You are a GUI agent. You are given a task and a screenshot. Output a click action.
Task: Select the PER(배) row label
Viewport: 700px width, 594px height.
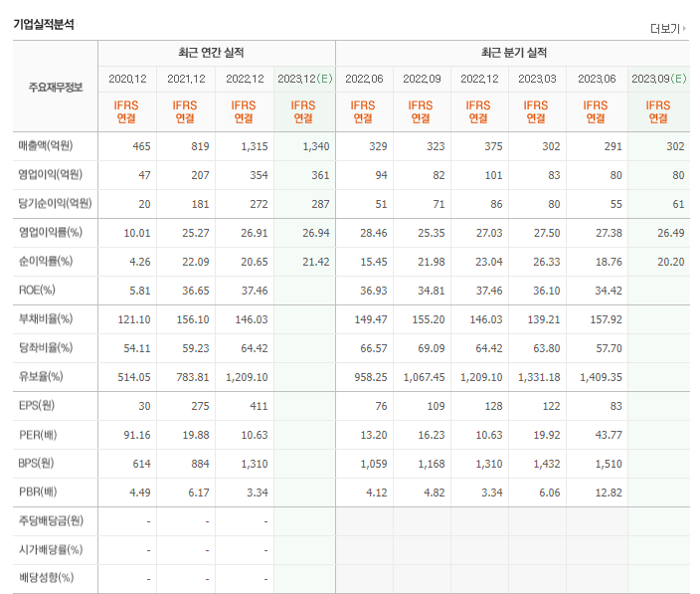click(38, 434)
